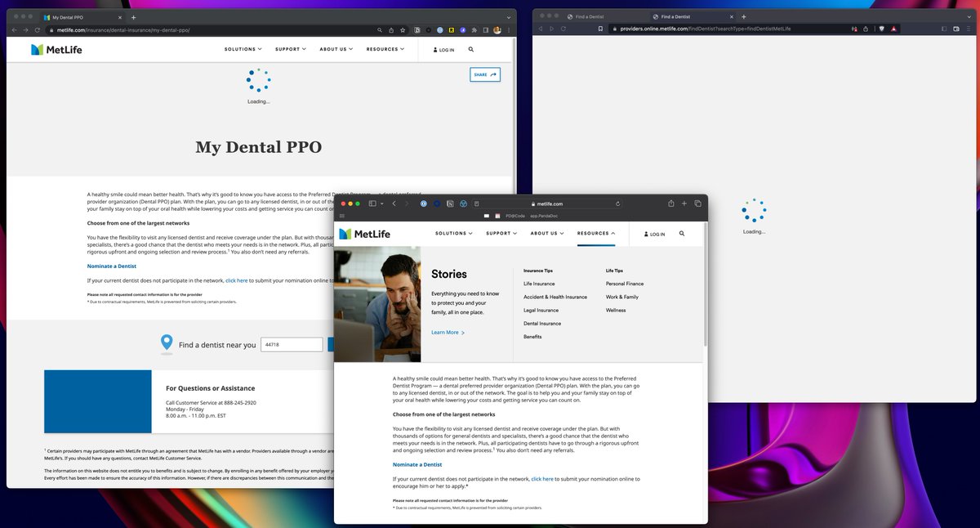Expand ABOUT US in the Safari window

(548, 233)
